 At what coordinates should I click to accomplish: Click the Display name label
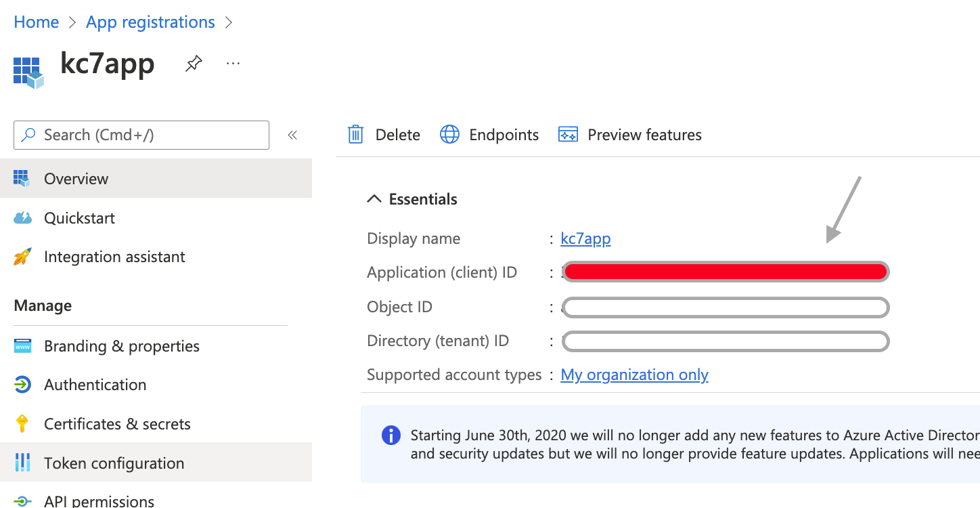414,238
